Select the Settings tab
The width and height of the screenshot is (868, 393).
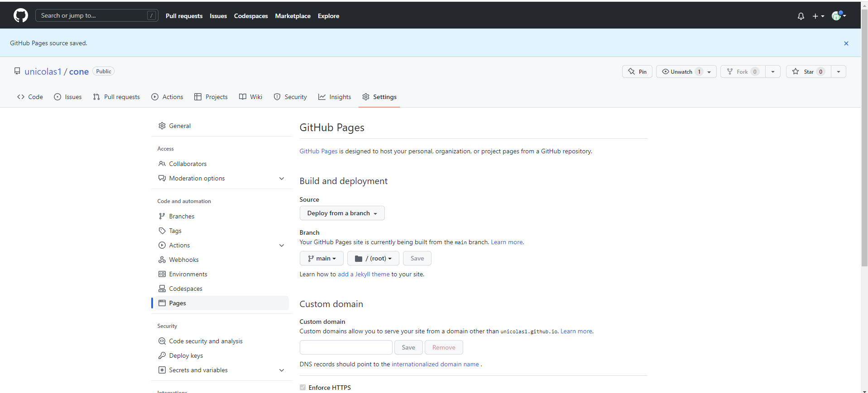[x=379, y=97]
